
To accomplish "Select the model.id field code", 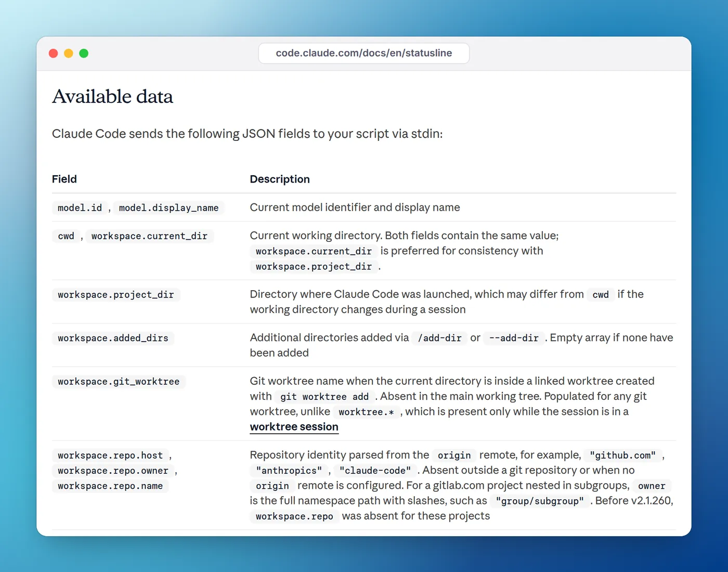I will point(80,208).
